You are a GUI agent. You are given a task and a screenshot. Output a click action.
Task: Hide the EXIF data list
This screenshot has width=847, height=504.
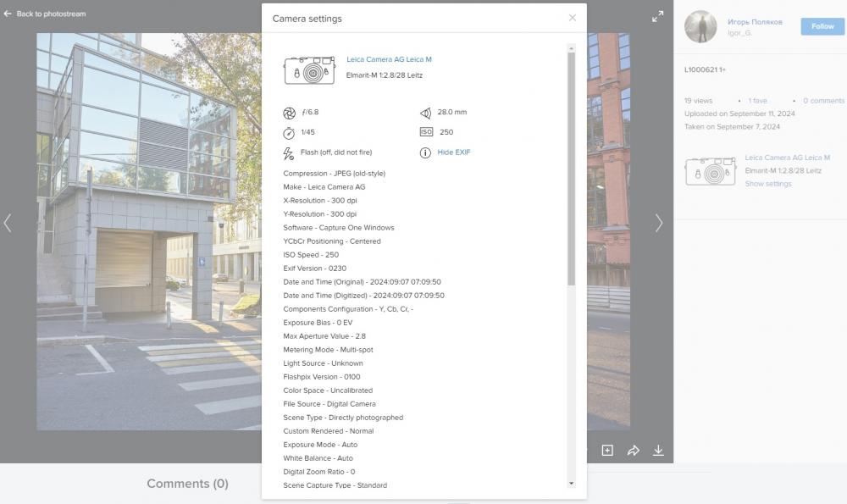(x=454, y=152)
